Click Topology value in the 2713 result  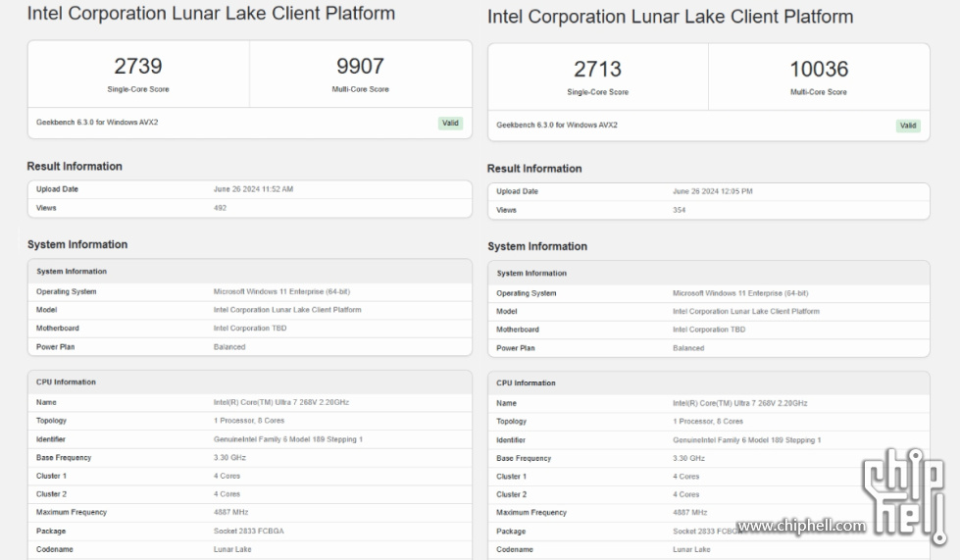(x=708, y=422)
